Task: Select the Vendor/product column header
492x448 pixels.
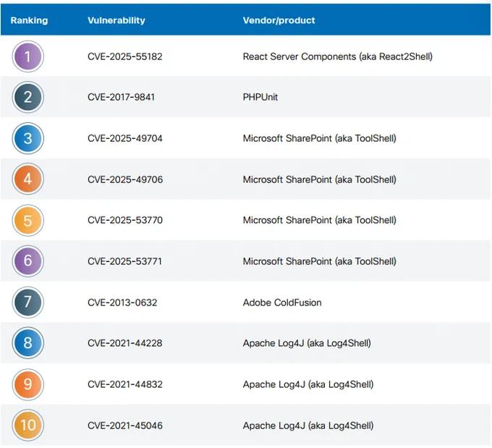Action: (279, 20)
